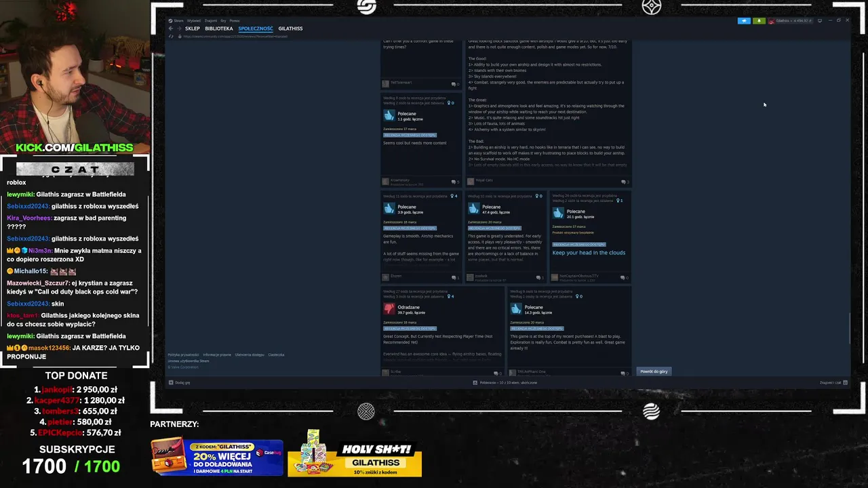Open 'Znajomi i czat' friends chat
The width and height of the screenshot is (868, 488).
click(833, 382)
